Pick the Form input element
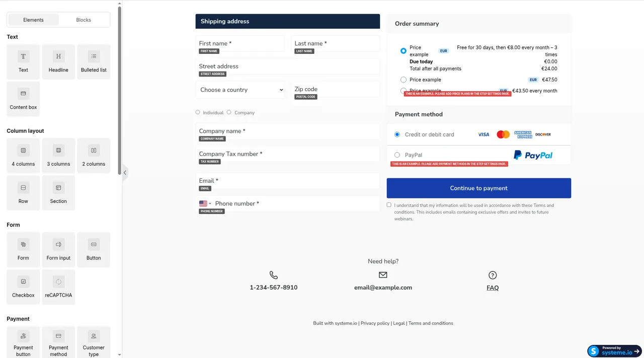 tap(58, 249)
